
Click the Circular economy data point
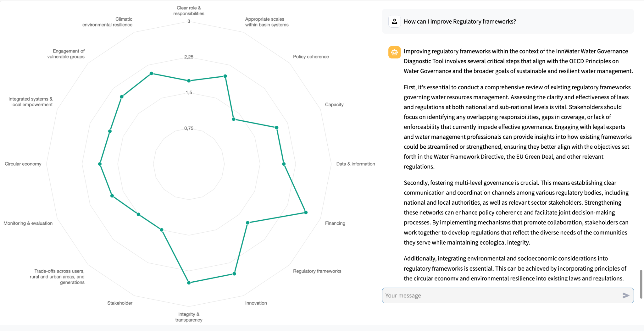click(x=100, y=164)
